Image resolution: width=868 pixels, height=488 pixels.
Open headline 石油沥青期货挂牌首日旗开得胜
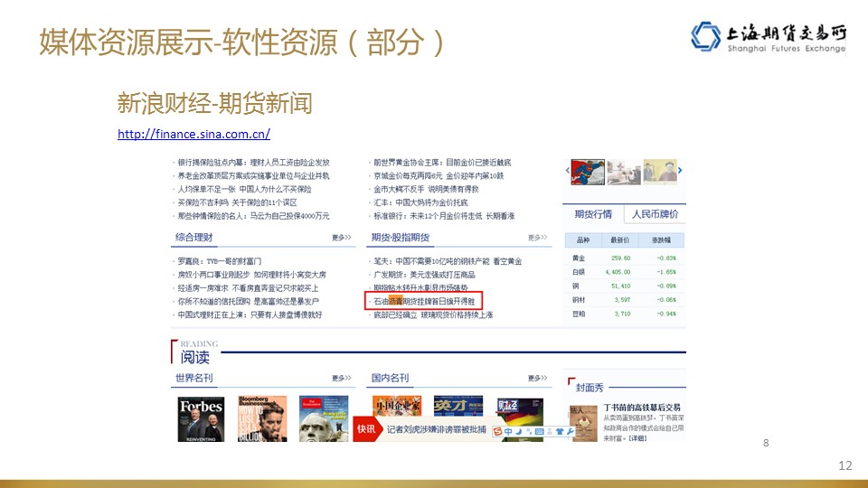pyautogui.click(x=424, y=302)
